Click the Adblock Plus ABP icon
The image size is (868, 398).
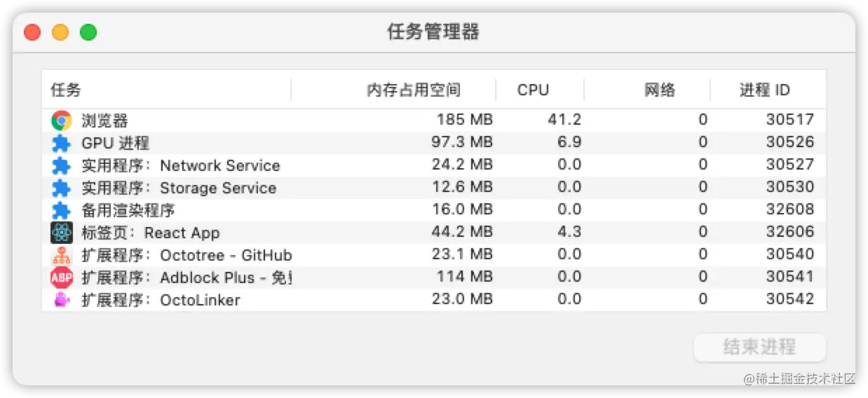coord(62,277)
